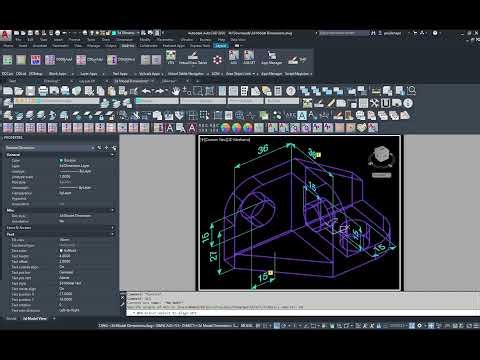Click the first color wheel toolbar icon
The width and height of the screenshot is (480, 360).
225,128
